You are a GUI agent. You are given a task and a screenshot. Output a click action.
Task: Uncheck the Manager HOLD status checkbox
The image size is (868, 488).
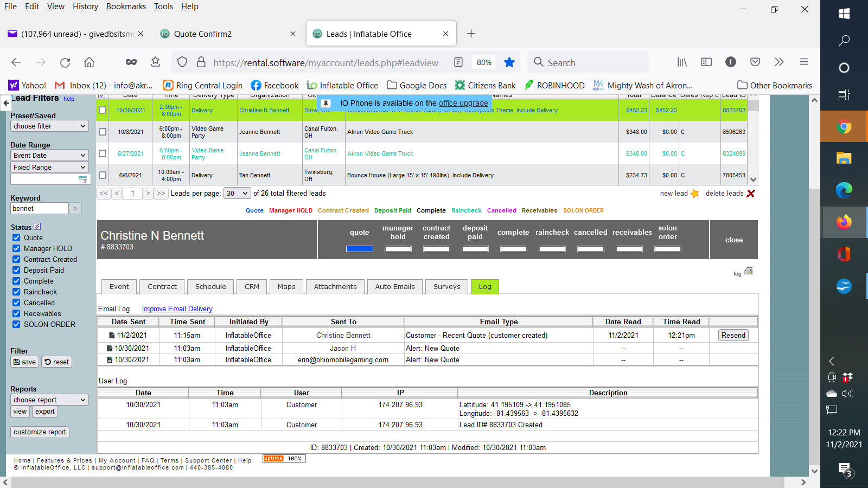point(16,248)
